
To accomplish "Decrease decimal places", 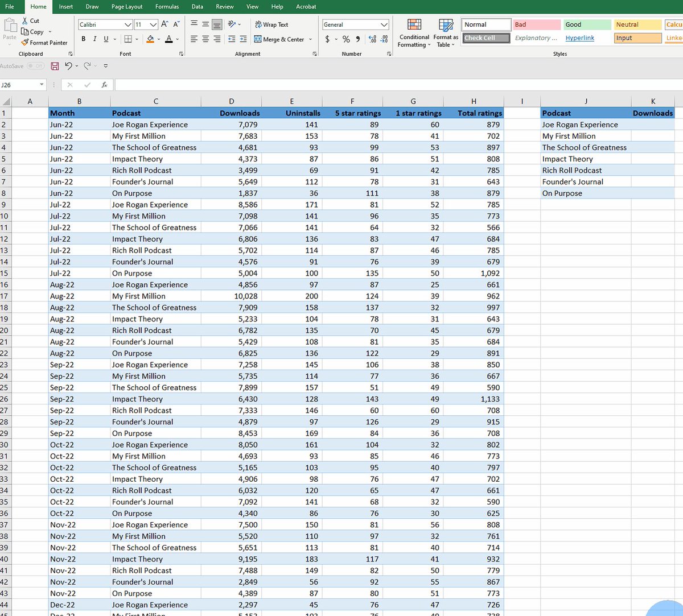I will [384, 39].
